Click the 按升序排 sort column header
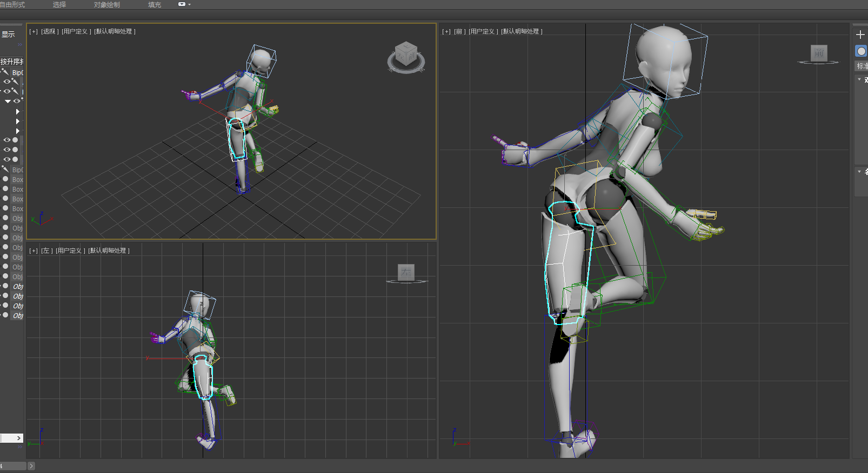This screenshot has width=868, height=473. click(12, 62)
